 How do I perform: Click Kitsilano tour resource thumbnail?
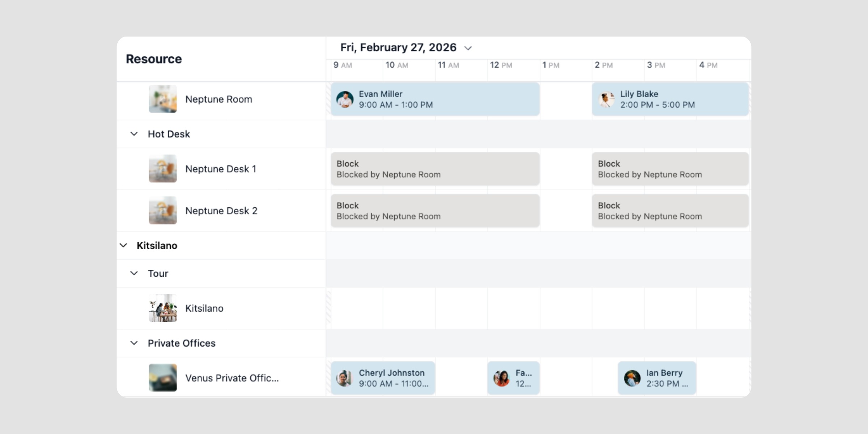tap(163, 308)
